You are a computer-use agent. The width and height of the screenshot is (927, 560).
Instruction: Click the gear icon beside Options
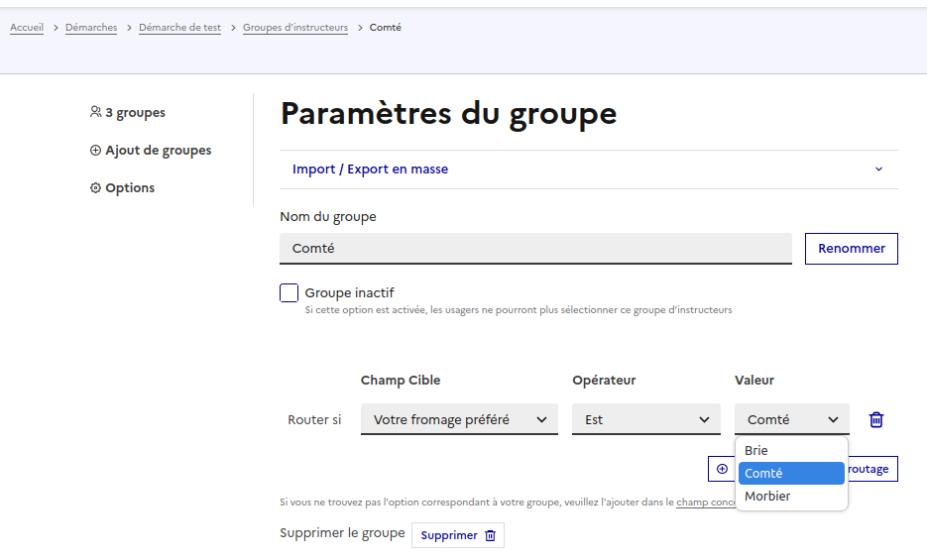point(95,188)
